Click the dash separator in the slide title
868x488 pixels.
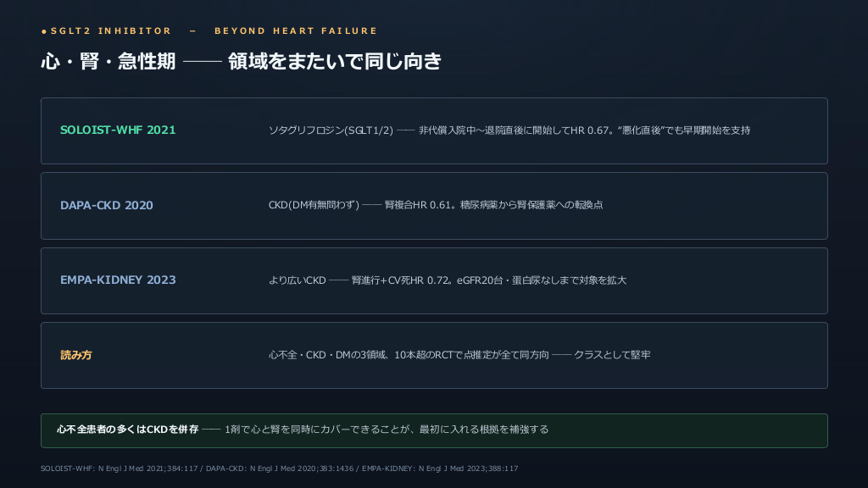pos(202,61)
